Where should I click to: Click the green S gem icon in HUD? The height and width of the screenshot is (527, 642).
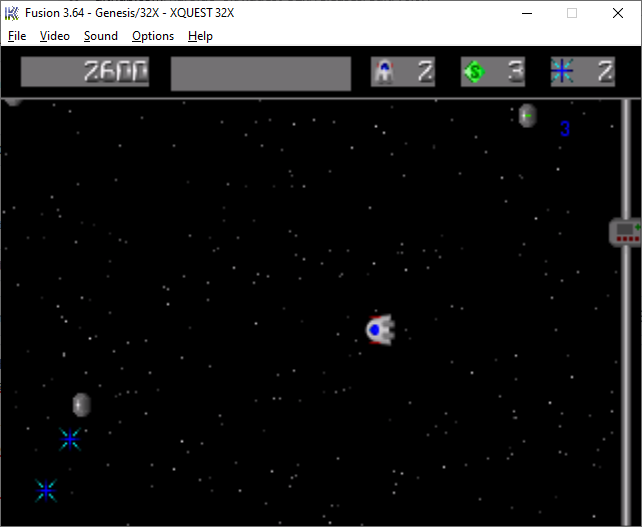[475, 72]
